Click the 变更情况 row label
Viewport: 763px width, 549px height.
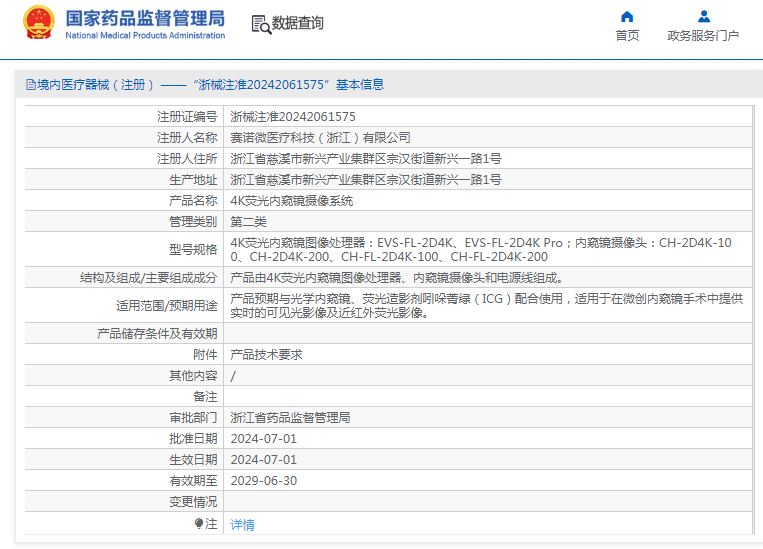point(193,501)
